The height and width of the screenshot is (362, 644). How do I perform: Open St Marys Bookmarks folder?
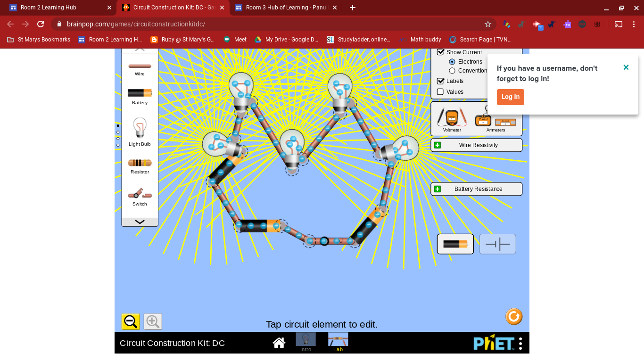coord(39,40)
